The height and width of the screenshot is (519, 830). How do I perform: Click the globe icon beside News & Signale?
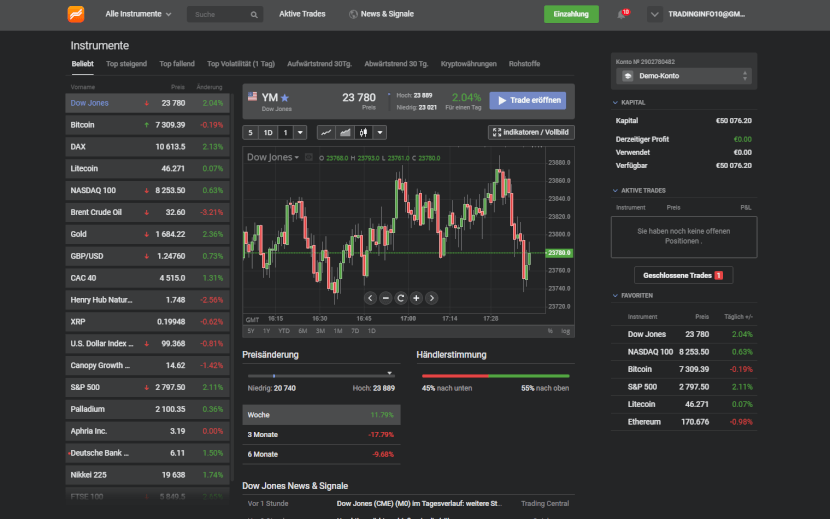click(x=353, y=14)
